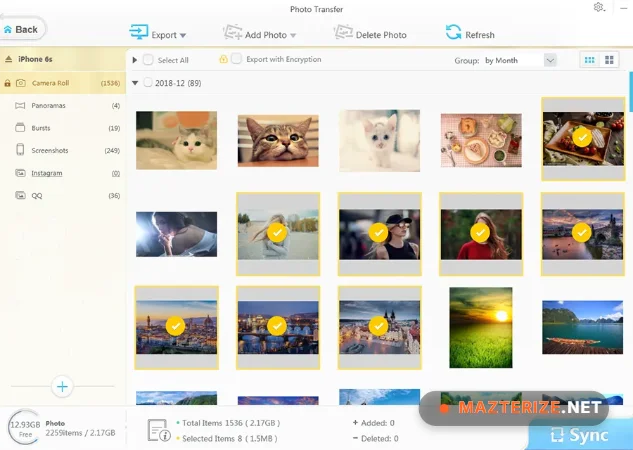
Task: Click the iPhone 6s device name
Action: point(35,59)
